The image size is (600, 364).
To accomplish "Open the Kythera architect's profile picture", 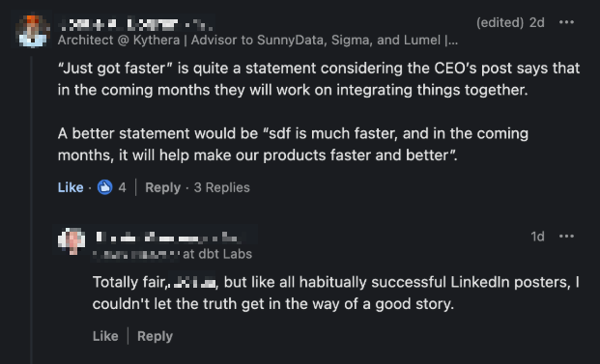I will click(33, 31).
